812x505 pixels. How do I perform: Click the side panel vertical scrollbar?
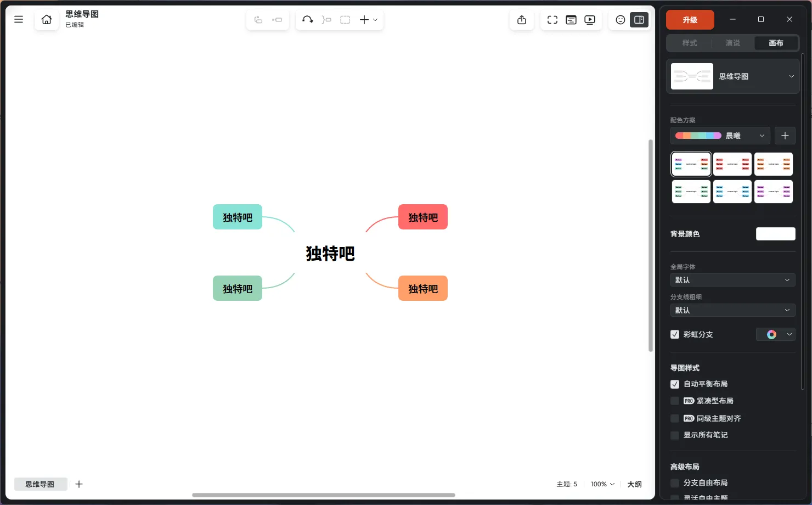click(x=802, y=221)
